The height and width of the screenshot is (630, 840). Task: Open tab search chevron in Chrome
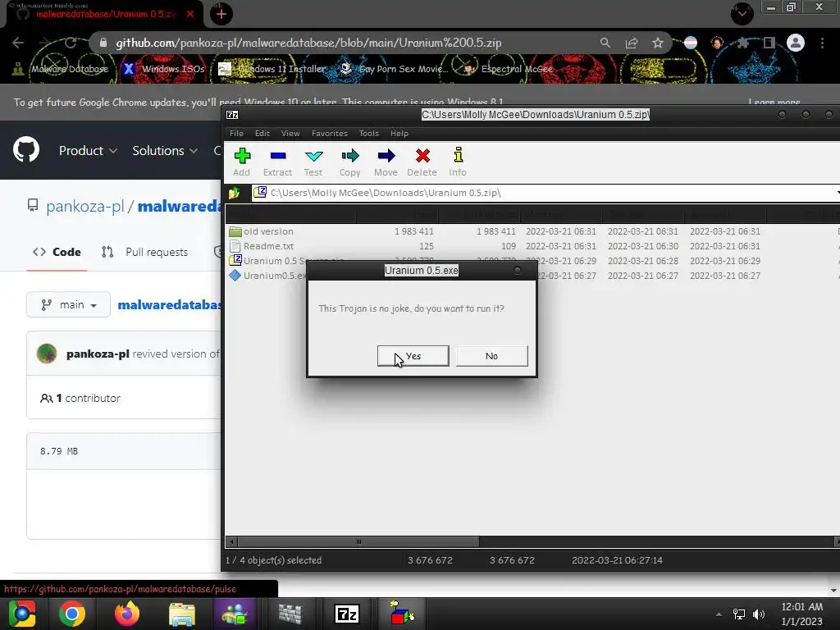(742, 14)
